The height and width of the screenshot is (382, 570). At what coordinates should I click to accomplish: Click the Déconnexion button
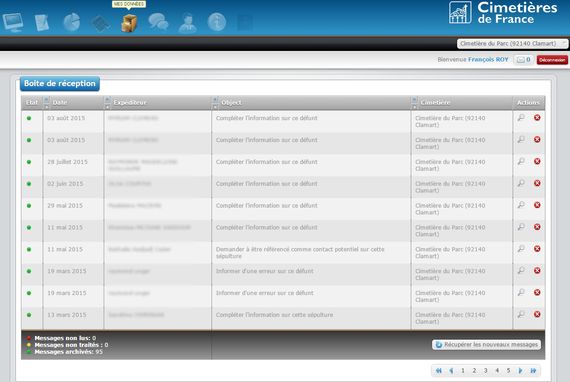click(x=552, y=60)
